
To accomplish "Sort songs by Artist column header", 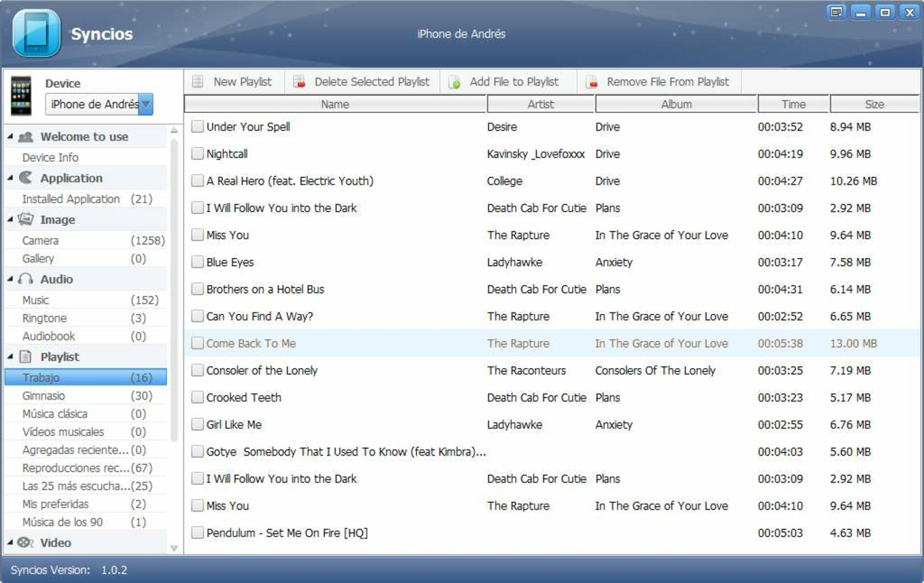I will coord(541,104).
